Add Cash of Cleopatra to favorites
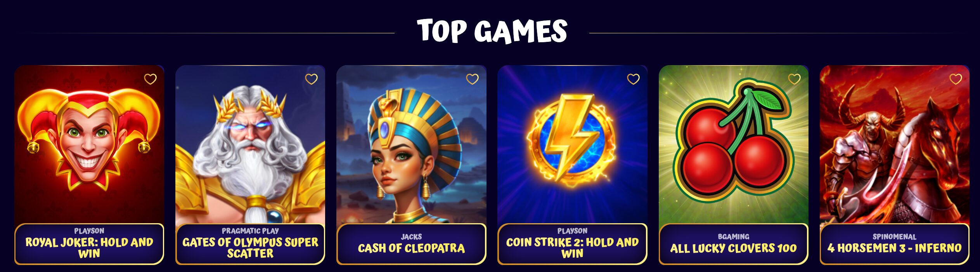Viewport: 980px width, 272px height. click(x=472, y=79)
